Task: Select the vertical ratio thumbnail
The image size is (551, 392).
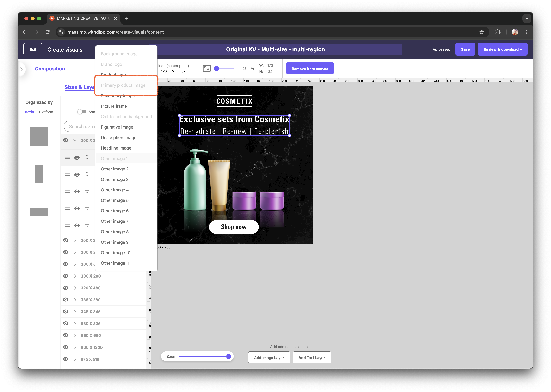Action: point(39,174)
